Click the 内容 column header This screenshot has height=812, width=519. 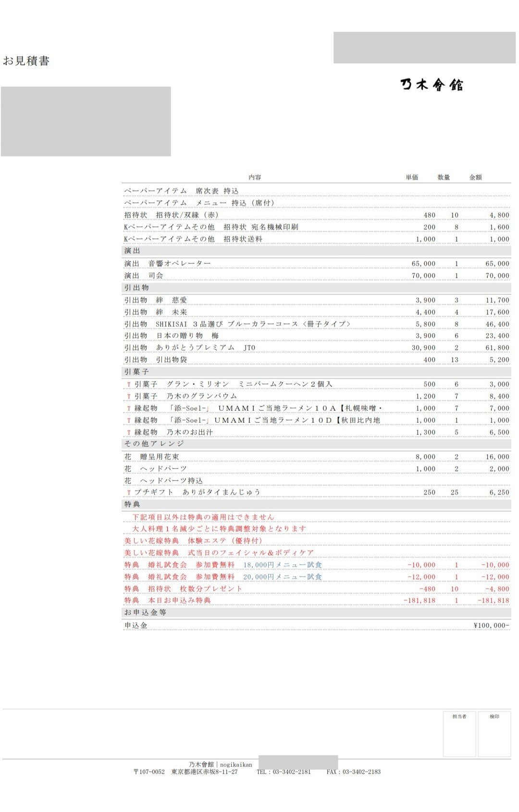pyautogui.click(x=255, y=177)
